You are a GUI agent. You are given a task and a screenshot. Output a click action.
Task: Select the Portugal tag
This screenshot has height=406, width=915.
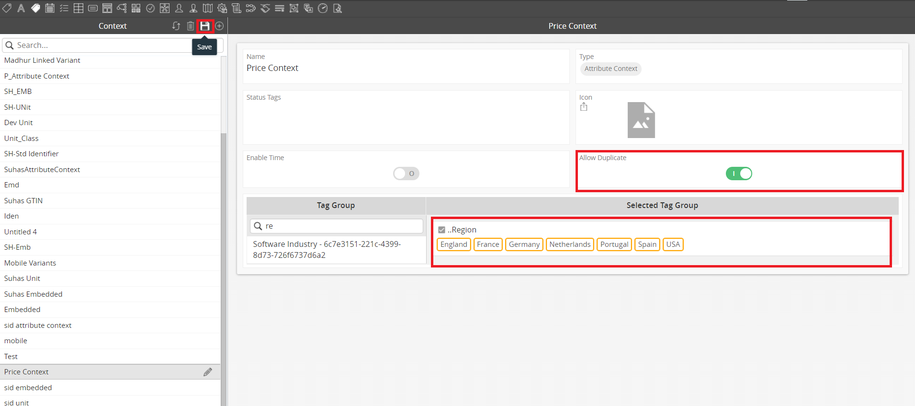[x=614, y=244]
